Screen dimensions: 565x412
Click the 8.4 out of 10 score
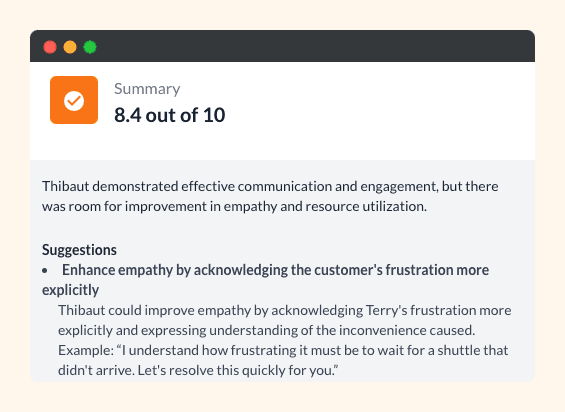coord(170,115)
